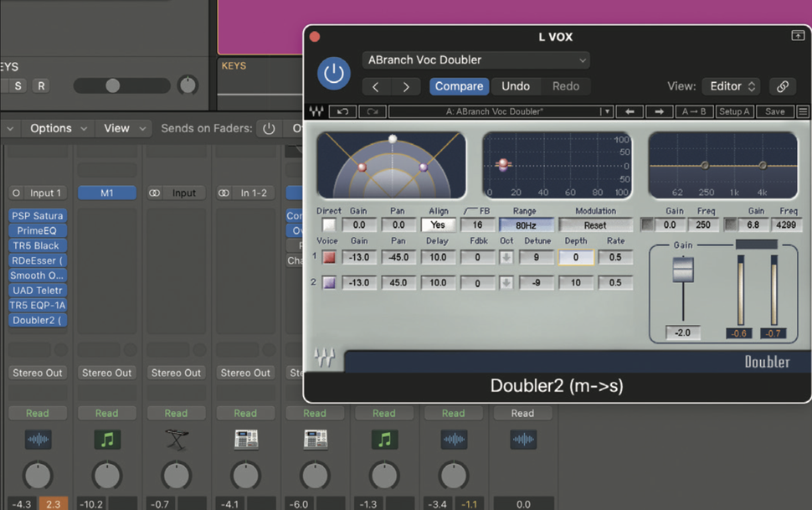
Task: Select the audio waveform track icon
Action: pyautogui.click(x=38, y=439)
